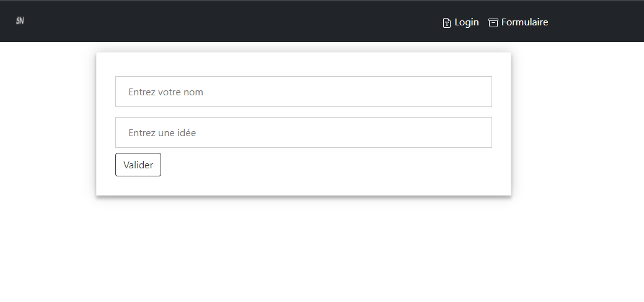Screen dimensions: 644x302
Task: Click the "Entrez votre nom" placeholder text
Action: point(165,92)
